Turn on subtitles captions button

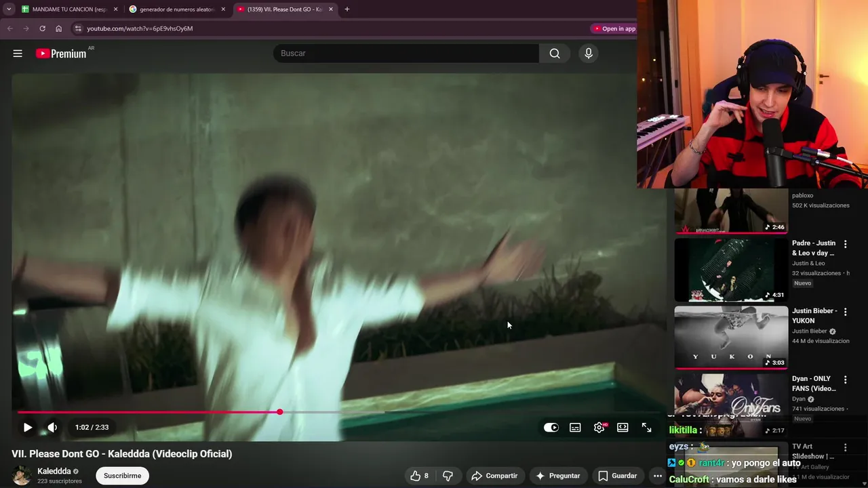[575, 428]
